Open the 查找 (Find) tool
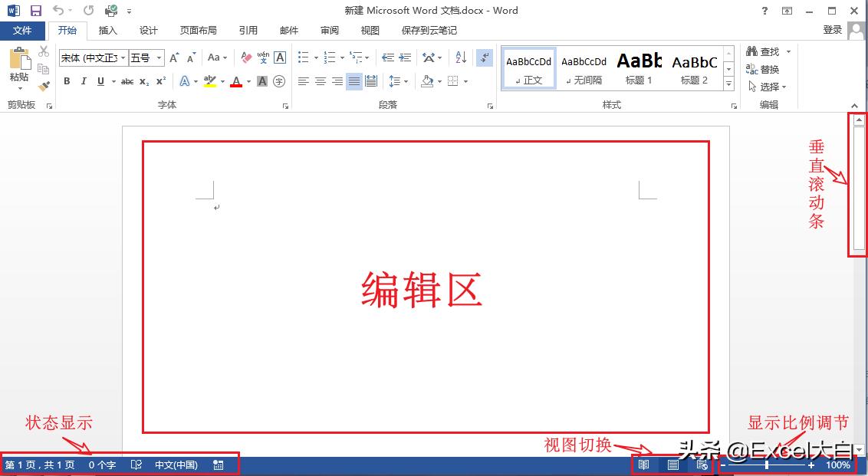This screenshot has height=476, width=868. tap(765, 51)
